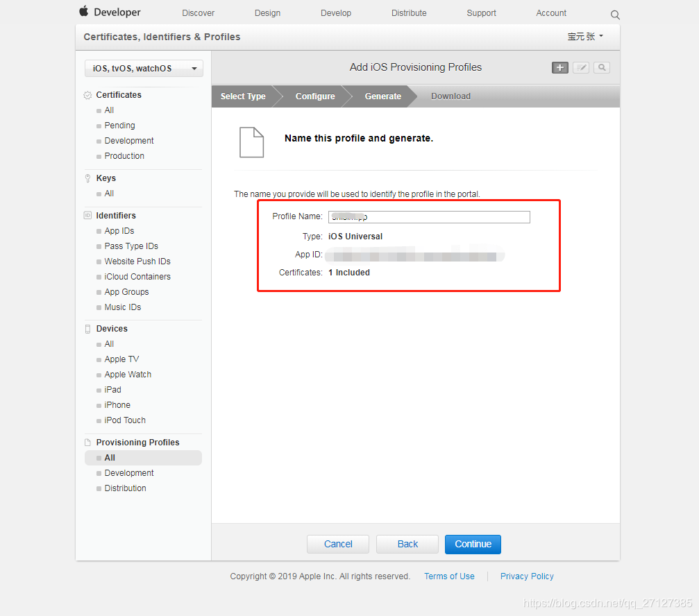Show Production certificates

click(124, 156)
